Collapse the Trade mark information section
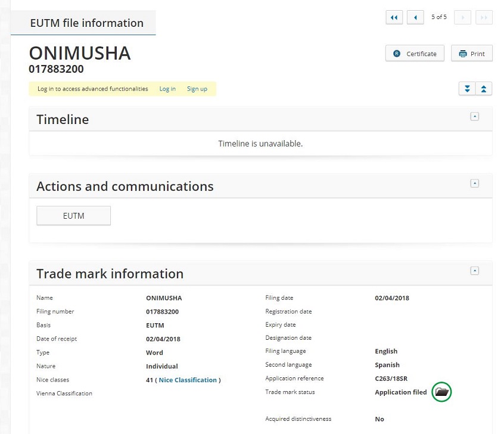Viewport: 504px width, 434px height. (x=475, y=271)
